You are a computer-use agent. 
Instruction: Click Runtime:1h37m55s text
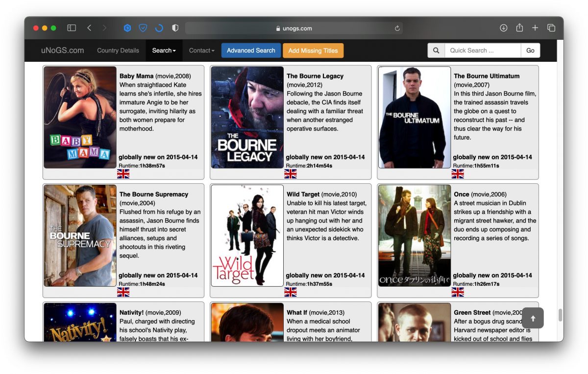point(309,284)
